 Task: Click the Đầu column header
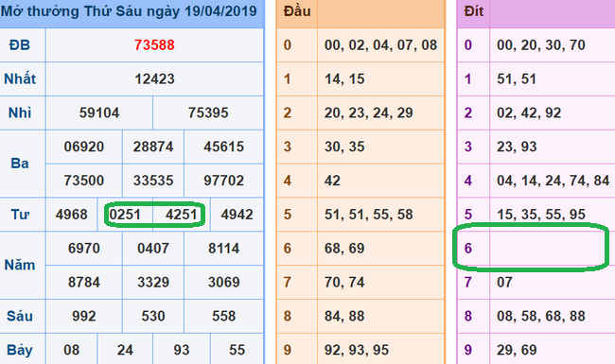point(297,11)
